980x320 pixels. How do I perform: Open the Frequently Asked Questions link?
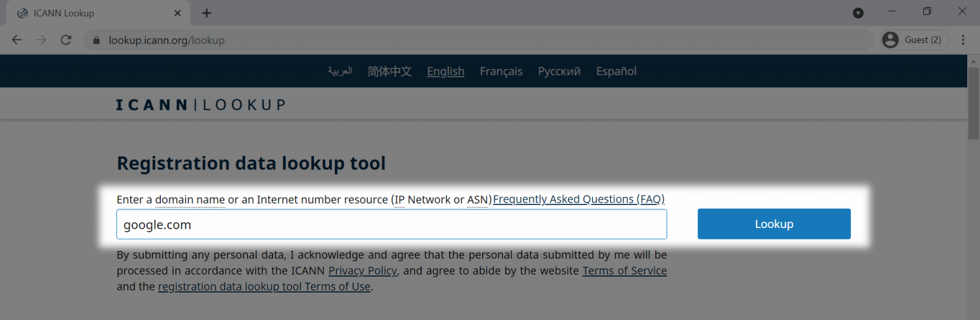click(x=579, y=199)
